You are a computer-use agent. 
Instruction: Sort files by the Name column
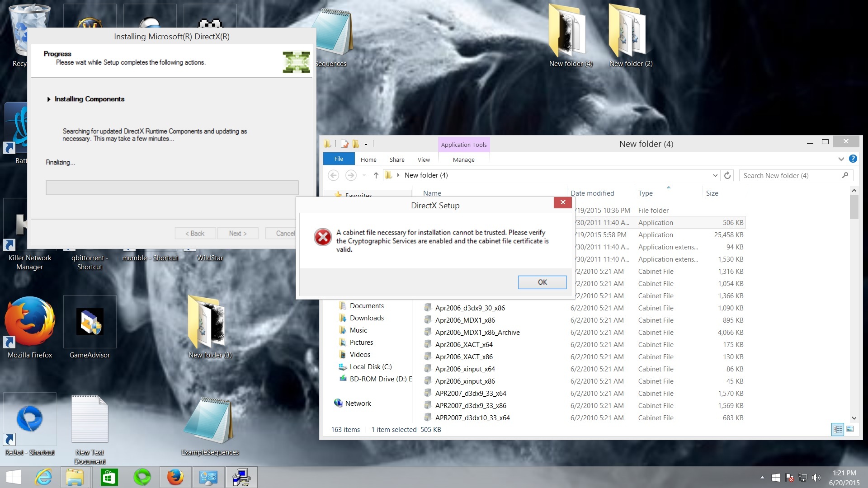click(x=432, y=193)
